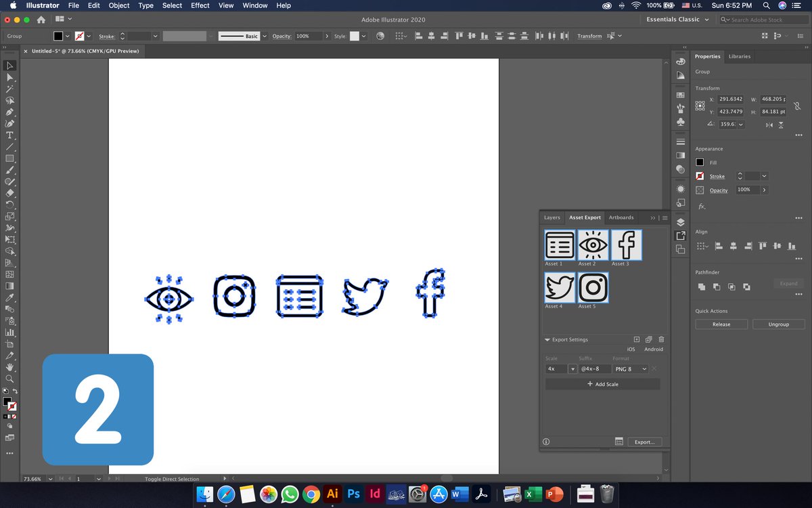Click the iOS preset link

[631, 350]
